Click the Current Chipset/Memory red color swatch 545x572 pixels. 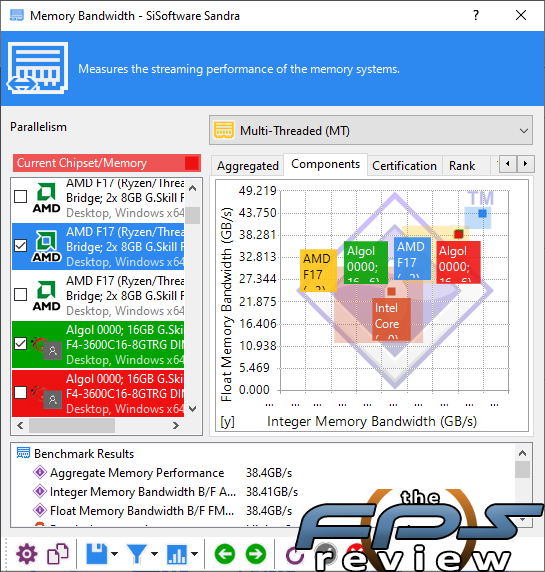click(192, 163)
